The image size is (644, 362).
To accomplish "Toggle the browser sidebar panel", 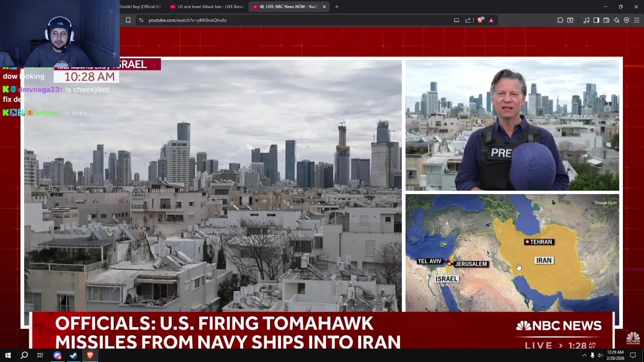I will pyautogui.click(x=596, y=20).
